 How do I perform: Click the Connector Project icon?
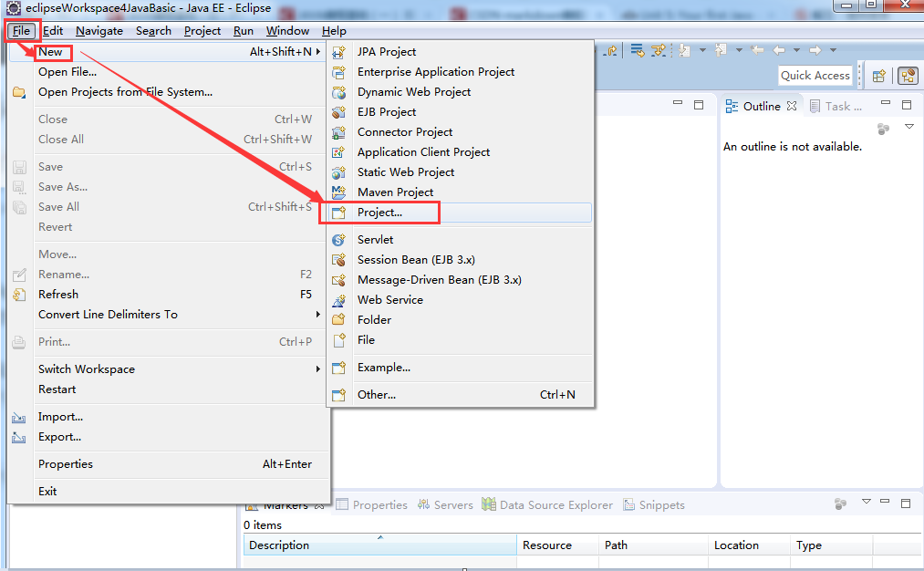pos(338,132)
